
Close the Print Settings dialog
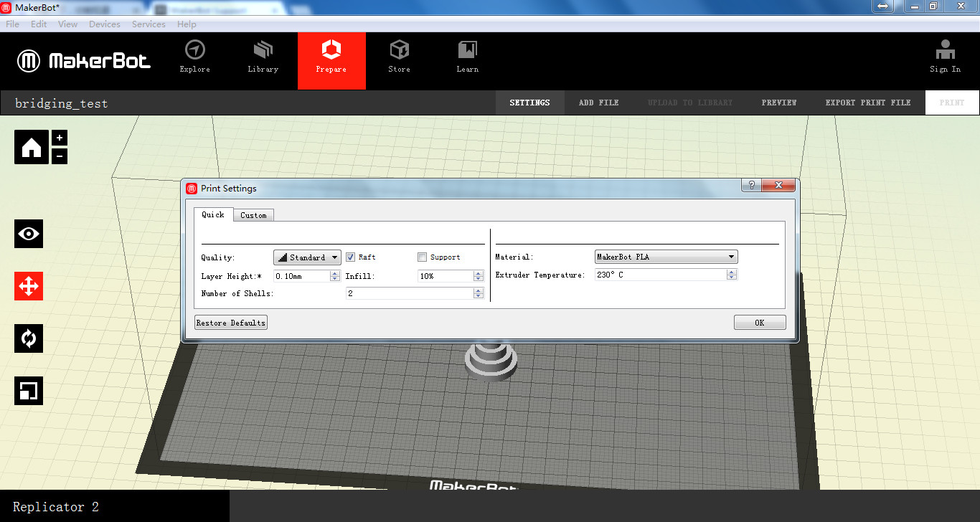pyautogui.click(x=778, y=185)
